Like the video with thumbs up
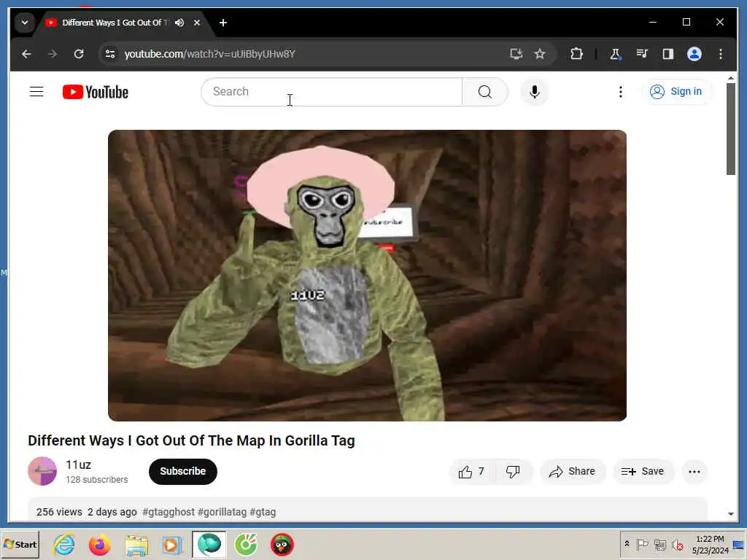This screenshot has height=560, width=747. (471, 472)
